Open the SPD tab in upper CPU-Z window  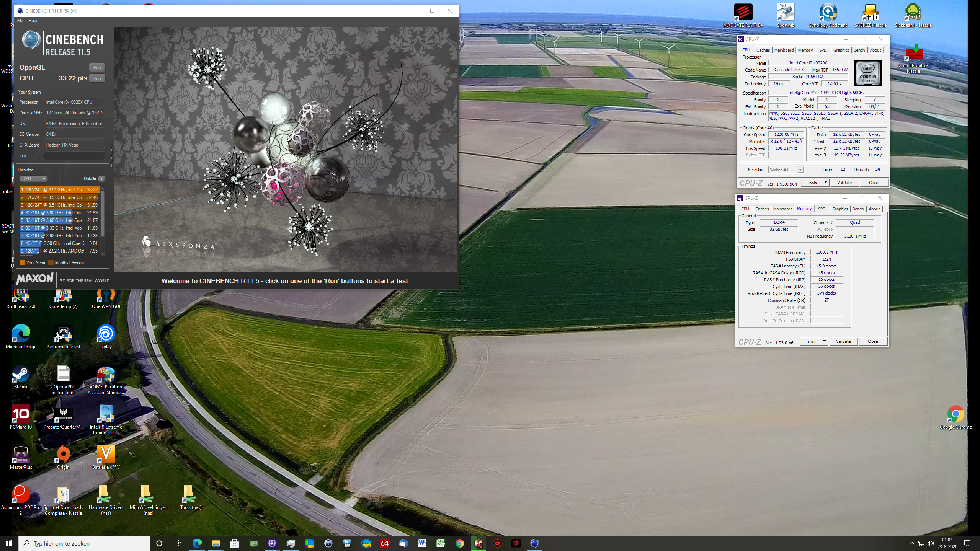click(823, 50)
